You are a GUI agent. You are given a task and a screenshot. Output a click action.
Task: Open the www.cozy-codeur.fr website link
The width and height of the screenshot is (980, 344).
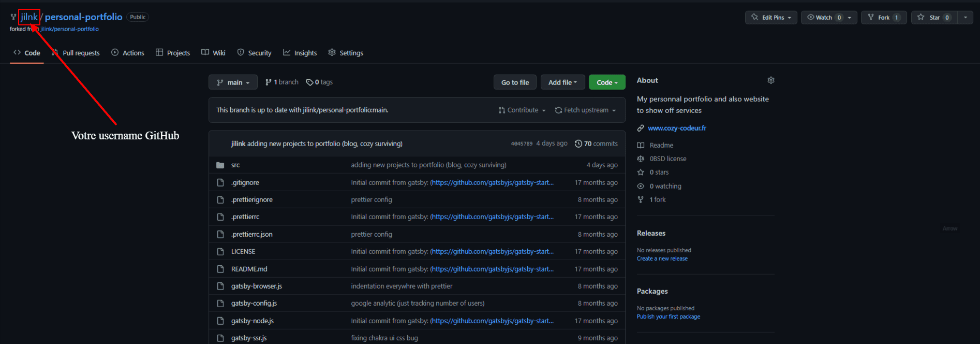pos(677,128)
